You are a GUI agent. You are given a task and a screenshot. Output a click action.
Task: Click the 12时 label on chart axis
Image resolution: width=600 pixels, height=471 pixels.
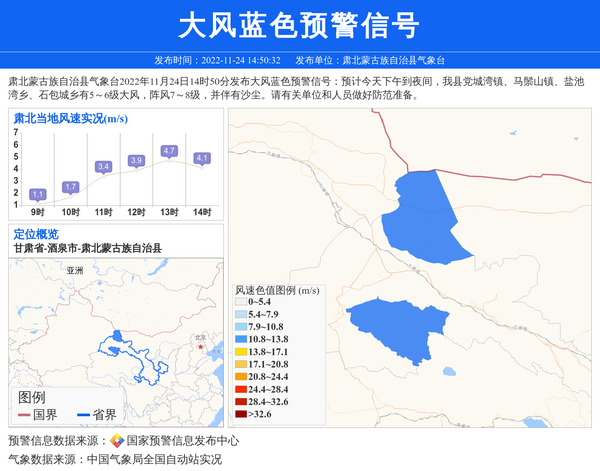tap(136, 212)
